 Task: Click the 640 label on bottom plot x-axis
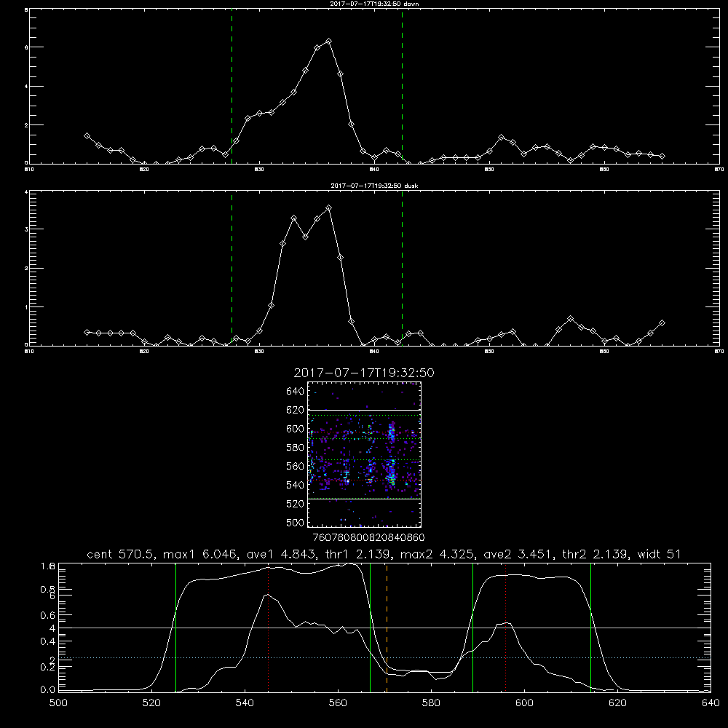(x=711, y=703)
